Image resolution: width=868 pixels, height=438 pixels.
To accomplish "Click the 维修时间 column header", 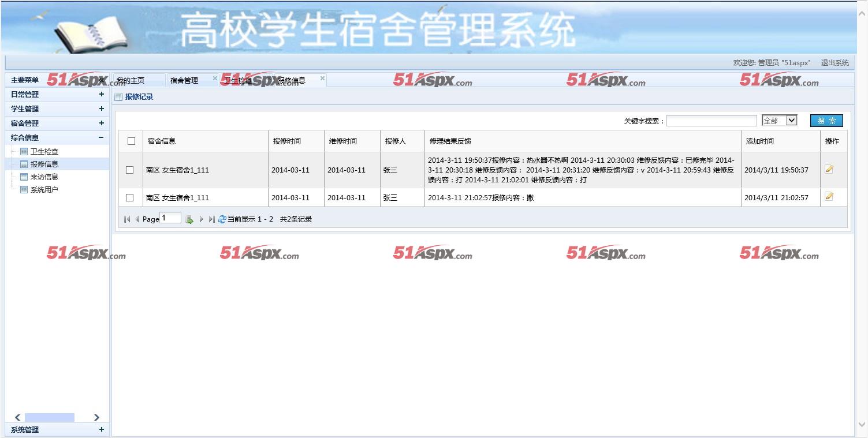I will point(352,141).
